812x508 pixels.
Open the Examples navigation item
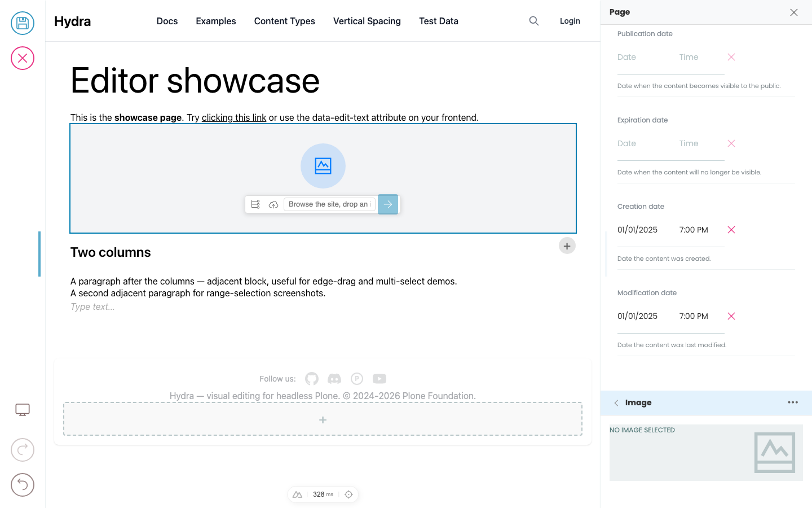point(216,21)
